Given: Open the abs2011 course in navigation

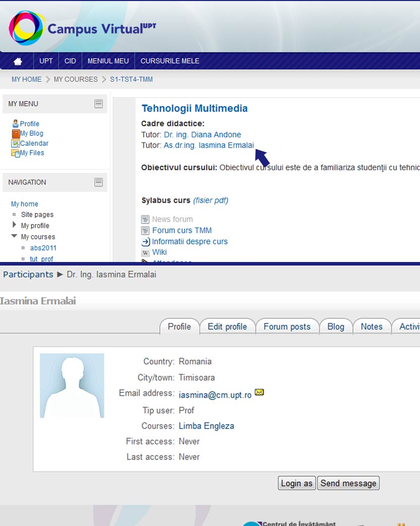Looking at the screenshot, I should tap(43, 248).
